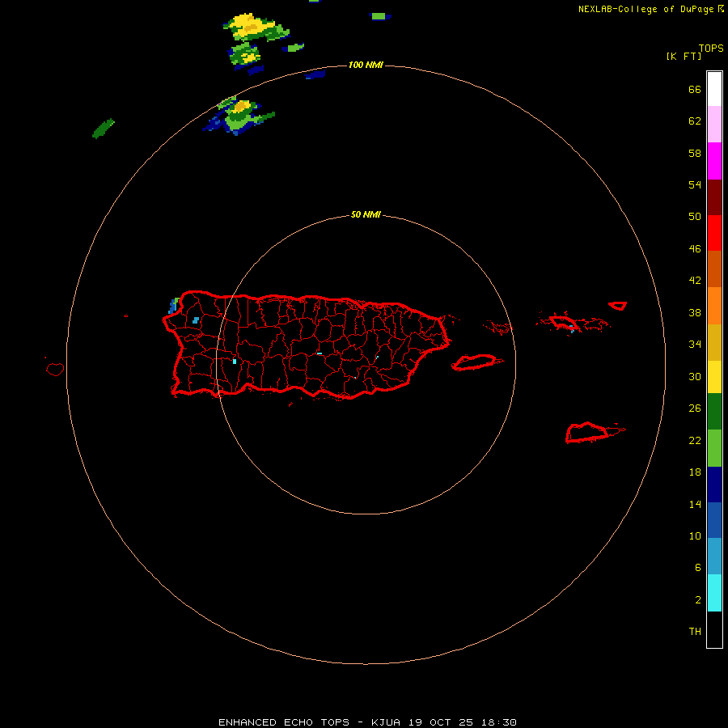Click the 14 legend value
The width and height of the screenshot is (728, 728).
695,504
